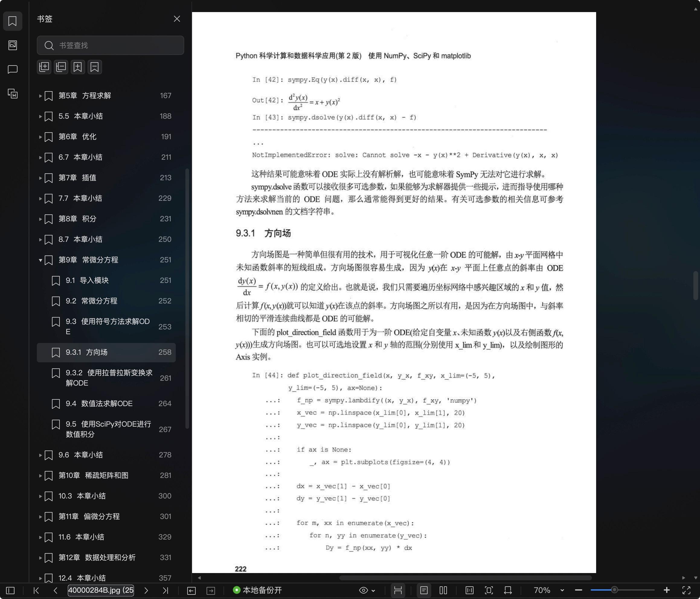Image resolution: width=700 pixels, height=599 pixels.
Task: Click the page number field 40000284B.jpg
Action: (x=101, y=590)
